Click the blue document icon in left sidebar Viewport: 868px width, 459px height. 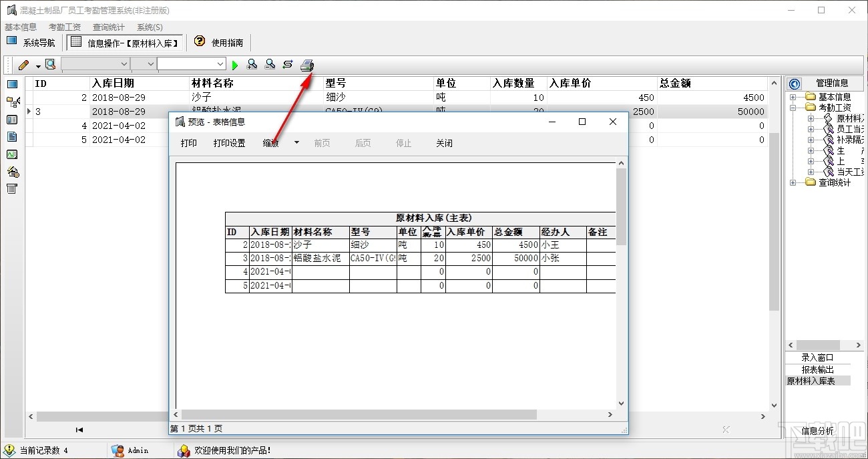12,137
